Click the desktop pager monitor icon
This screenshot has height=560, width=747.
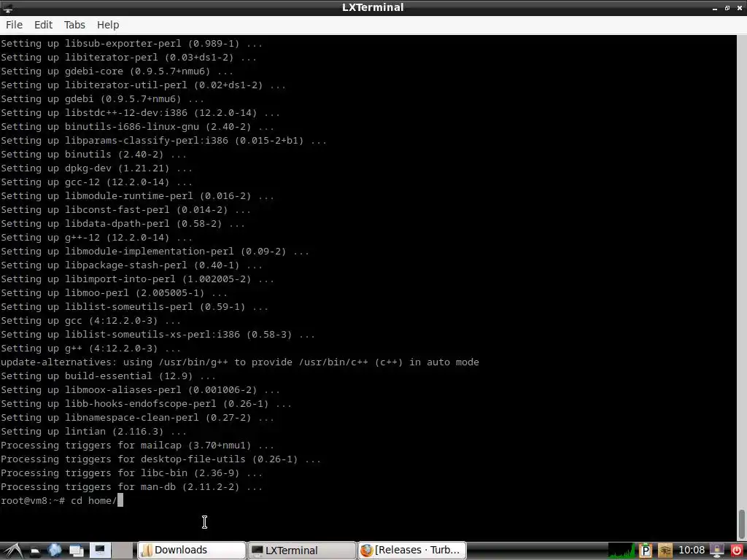pos(100,550)
